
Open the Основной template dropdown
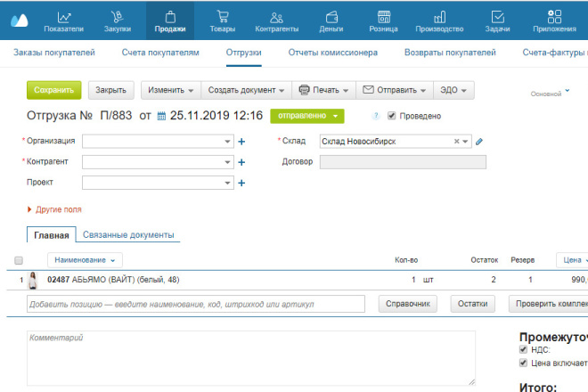point(550,94)
